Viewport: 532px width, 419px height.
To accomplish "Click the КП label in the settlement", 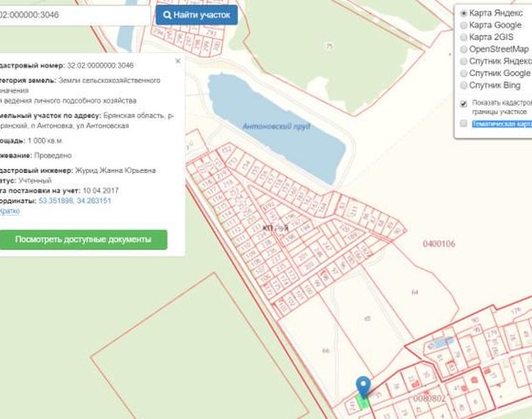I will 267,229.
